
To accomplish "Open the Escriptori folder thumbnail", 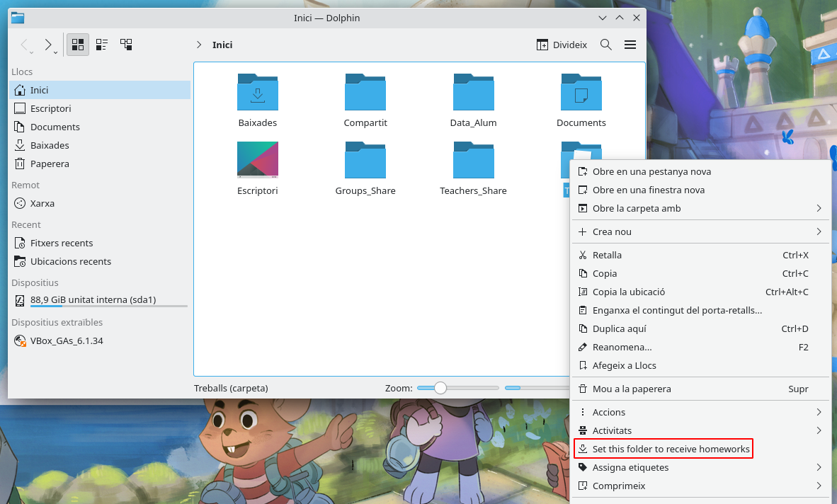I will 258,161.
